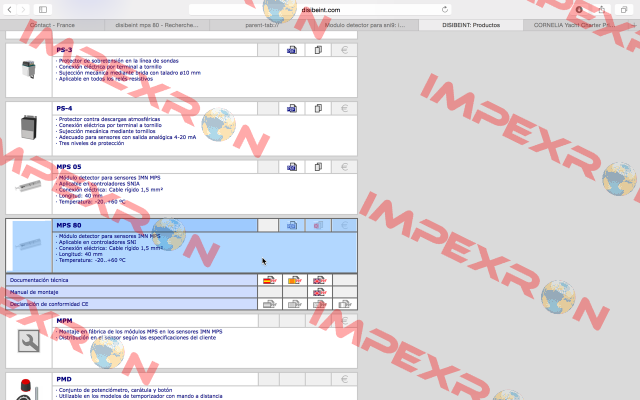Collapse the documents icon for MPS 80

click(x=318, y=225)
